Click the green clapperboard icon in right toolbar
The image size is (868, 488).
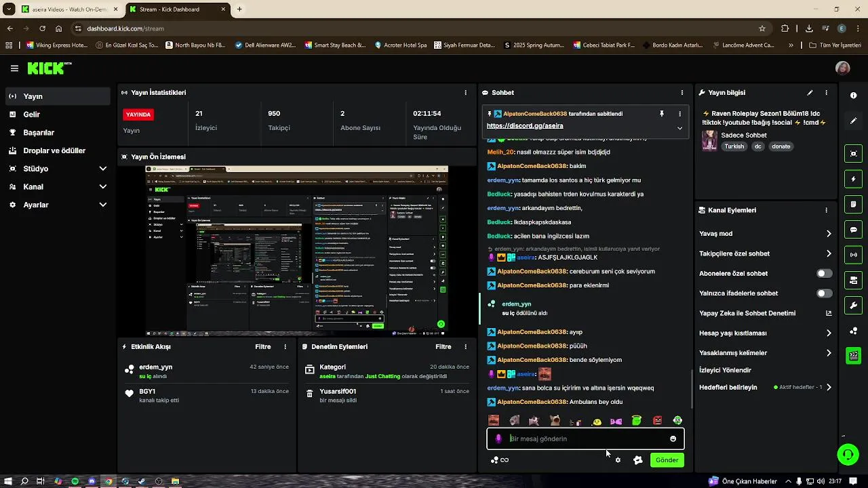click(x=853, y=356)
